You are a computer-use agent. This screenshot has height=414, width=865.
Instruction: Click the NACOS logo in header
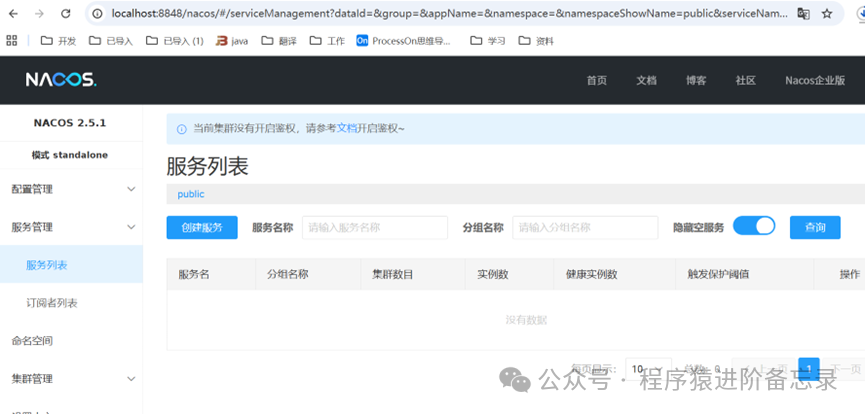[60, 80]
